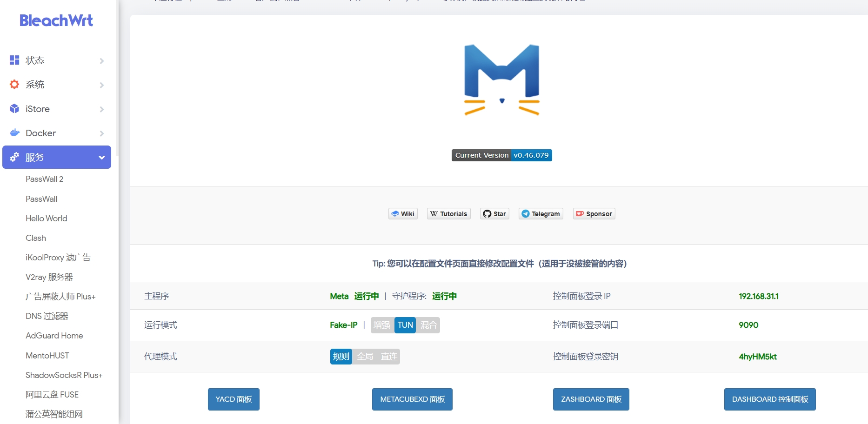This screenshot has width=868, height=424.
Task: Open the YACD 面板
Action: click(x=234, y=399)
